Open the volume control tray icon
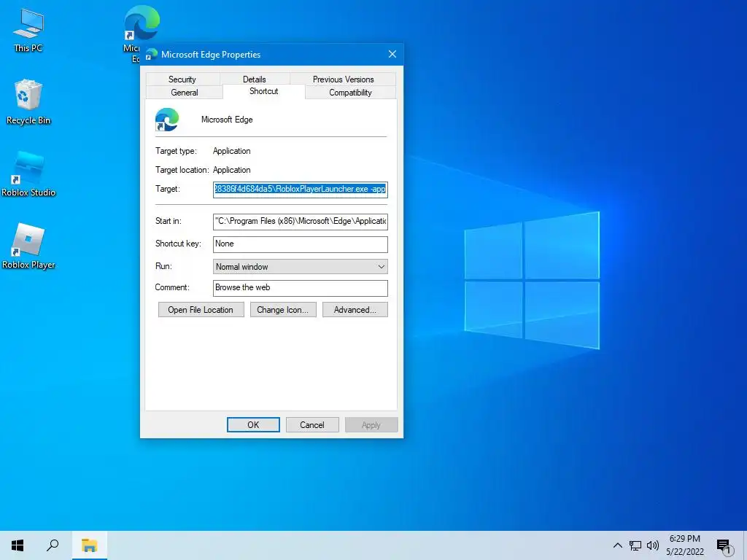Image resolution: width=747 pixels, height=560 pixels. (653, 545)
